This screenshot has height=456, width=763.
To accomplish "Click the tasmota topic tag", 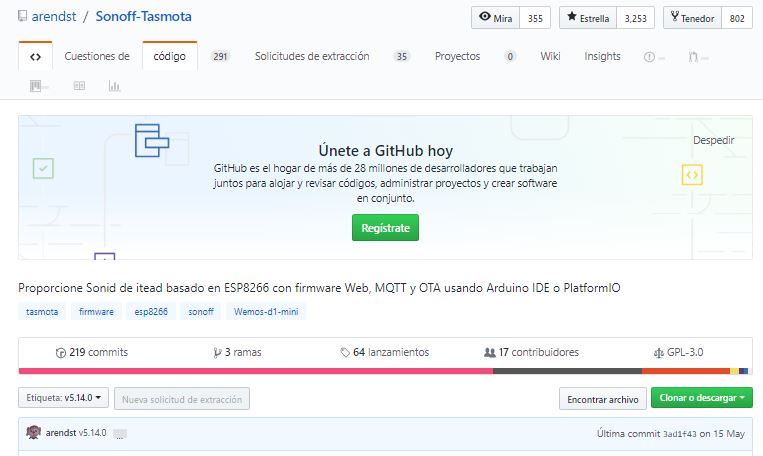I will pyautogui.click(x=42, y=311).
